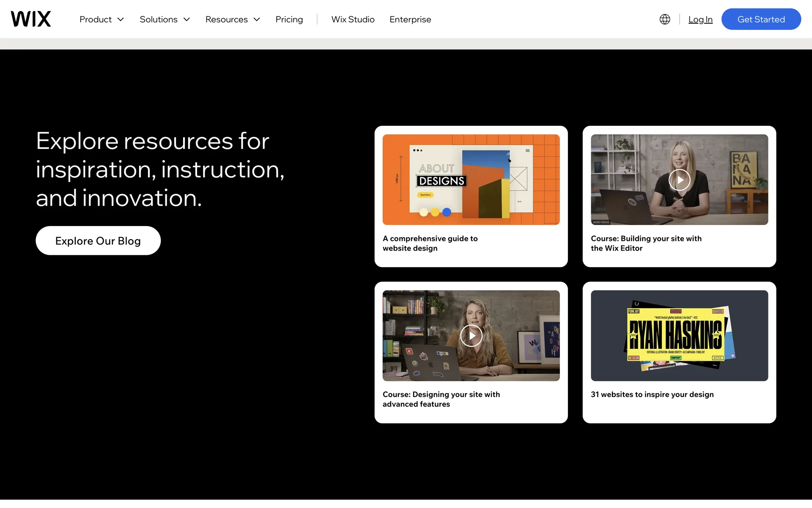
Task: Go to Wix Studio
Action: point(353,19)
